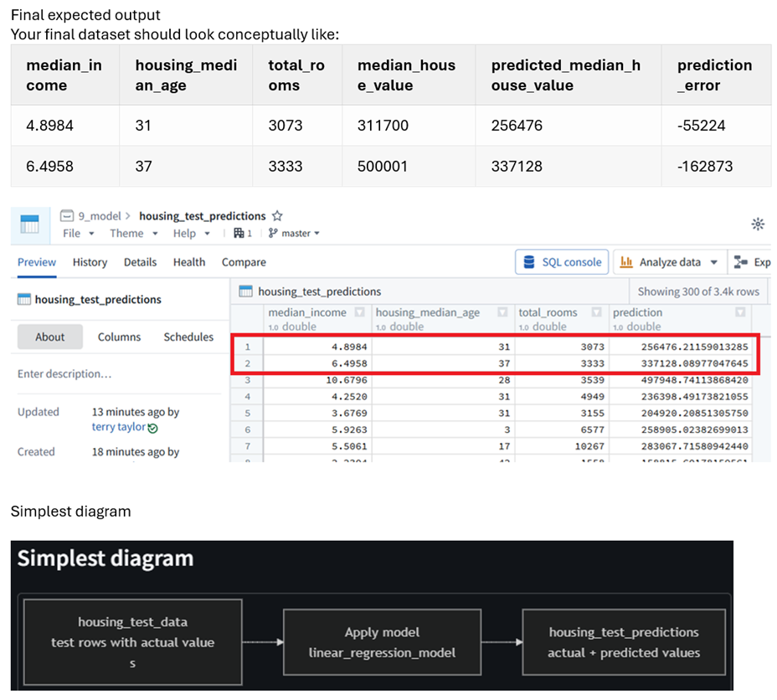
Task: Star the housing_test_predictions dataset
Action: (x=277, y=216)
